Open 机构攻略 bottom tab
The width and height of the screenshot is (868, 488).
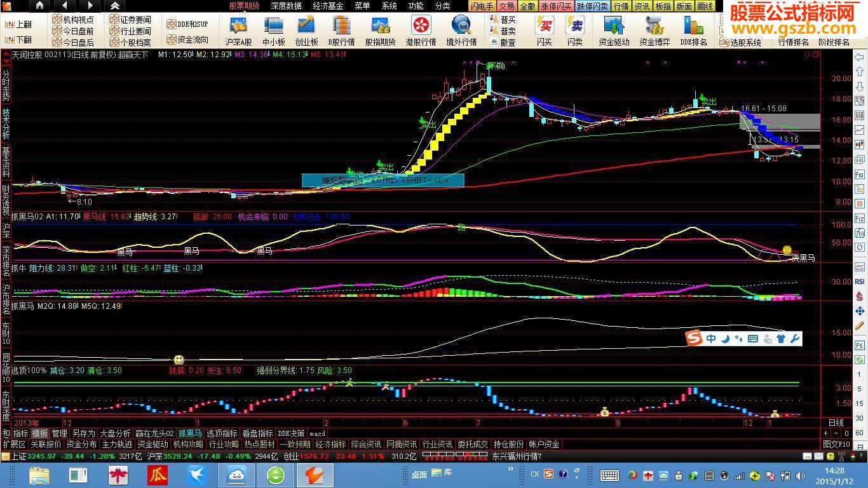pyautogui.click(x=188, y=444)
